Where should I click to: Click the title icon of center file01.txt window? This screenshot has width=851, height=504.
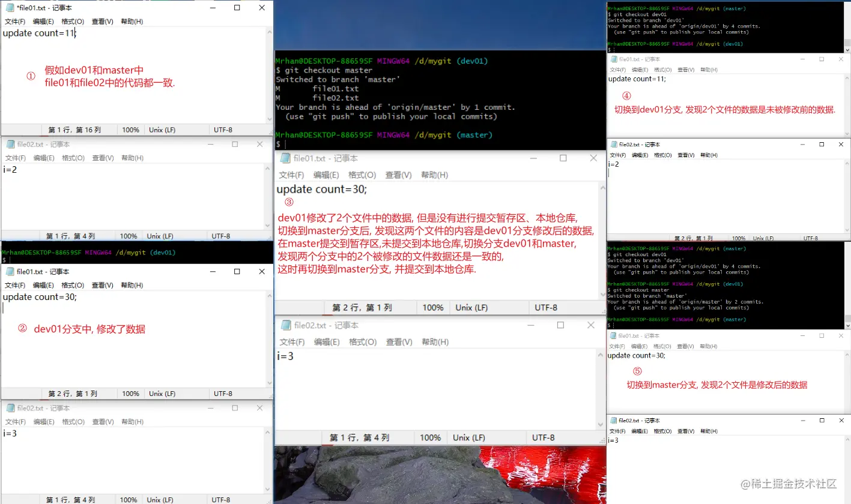[x=284, y=158]
